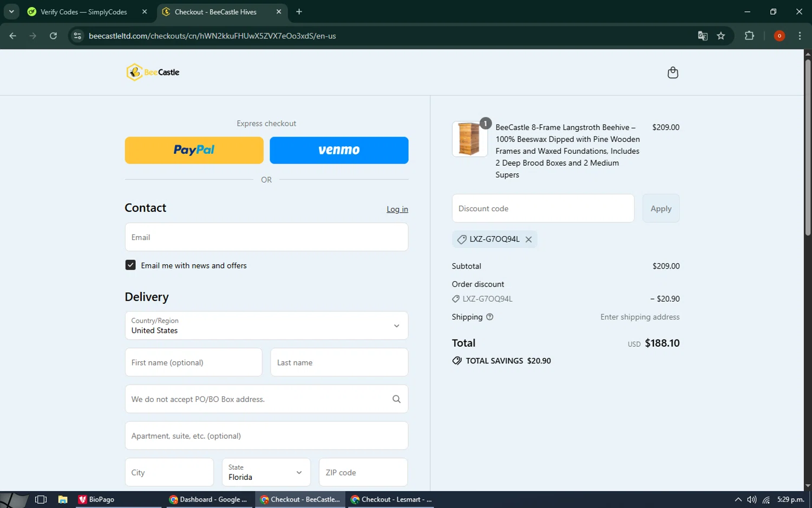Open the State dropdown showing Florida

[x=266, y=472]
